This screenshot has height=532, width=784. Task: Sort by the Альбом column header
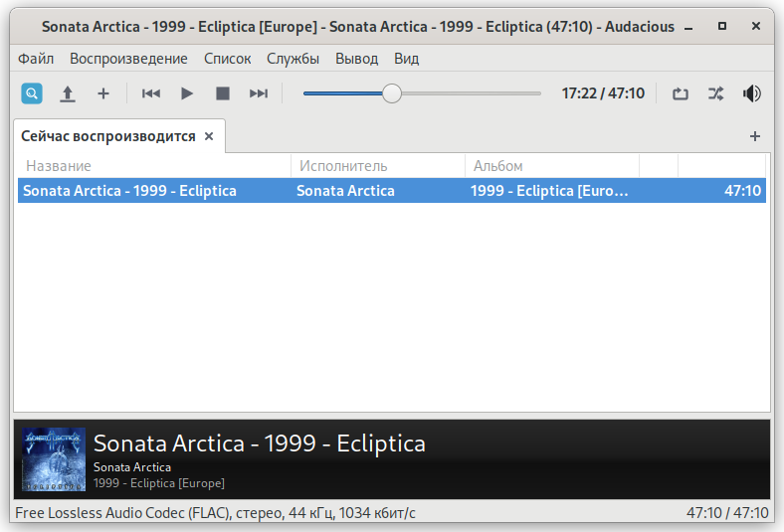(x=552, y=166)
